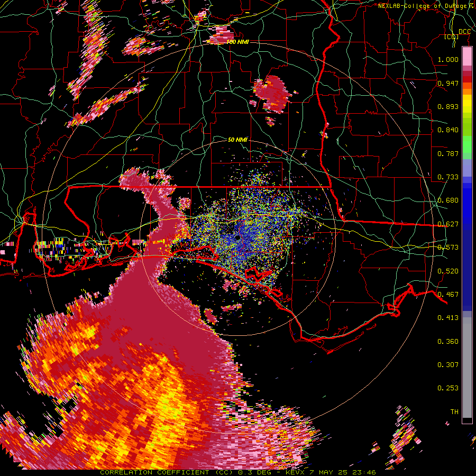The width and height of the screenshot is (476, 476).
Task: Select the 0.307 scale value
Action: [x=448, y=365]
